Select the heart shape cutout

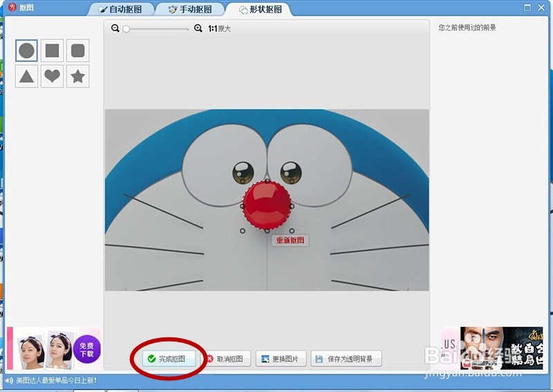tap(53, 76)
